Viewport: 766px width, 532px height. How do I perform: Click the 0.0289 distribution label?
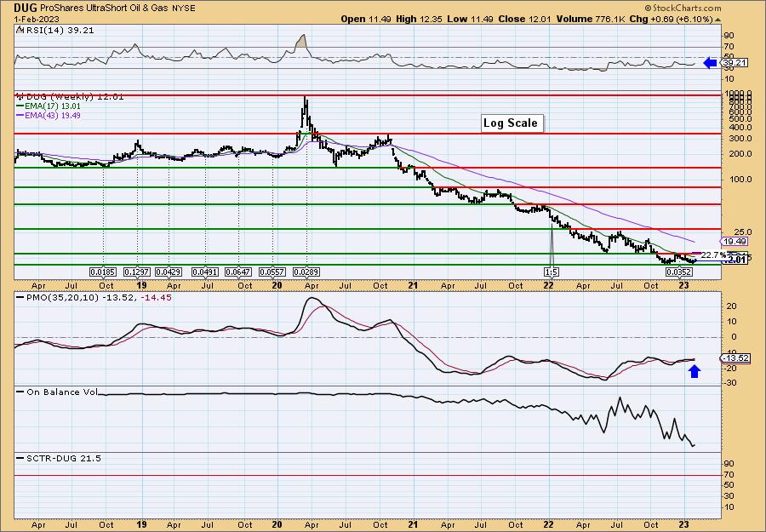point(306,272)
